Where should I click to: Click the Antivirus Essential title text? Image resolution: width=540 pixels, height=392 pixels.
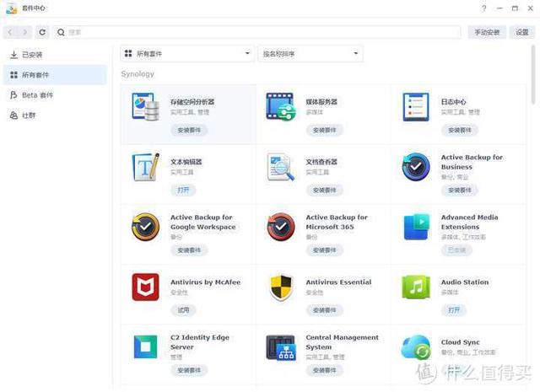339,282
